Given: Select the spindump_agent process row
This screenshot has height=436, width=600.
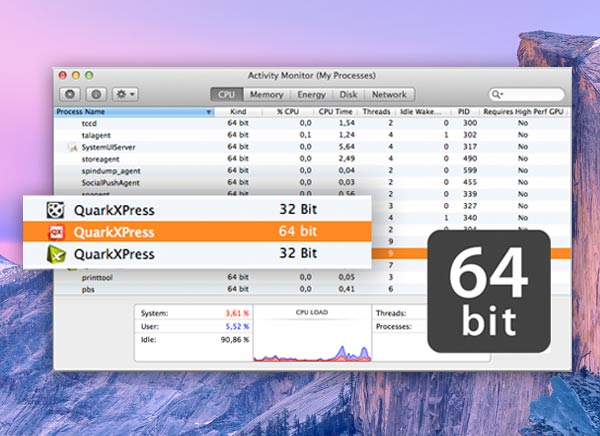Looking at the screenshot, I should (312, 171).
